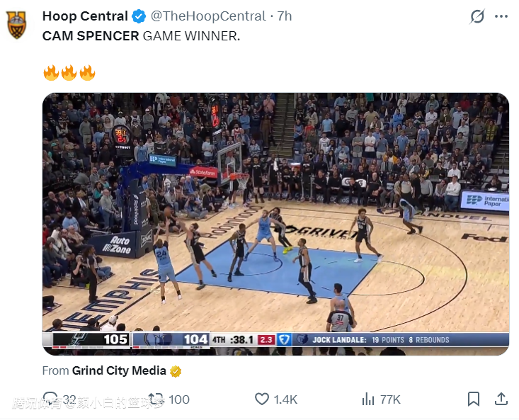Click the 7h post timestamp
Screen dimensions: 519x420
(x=285, y=16)
